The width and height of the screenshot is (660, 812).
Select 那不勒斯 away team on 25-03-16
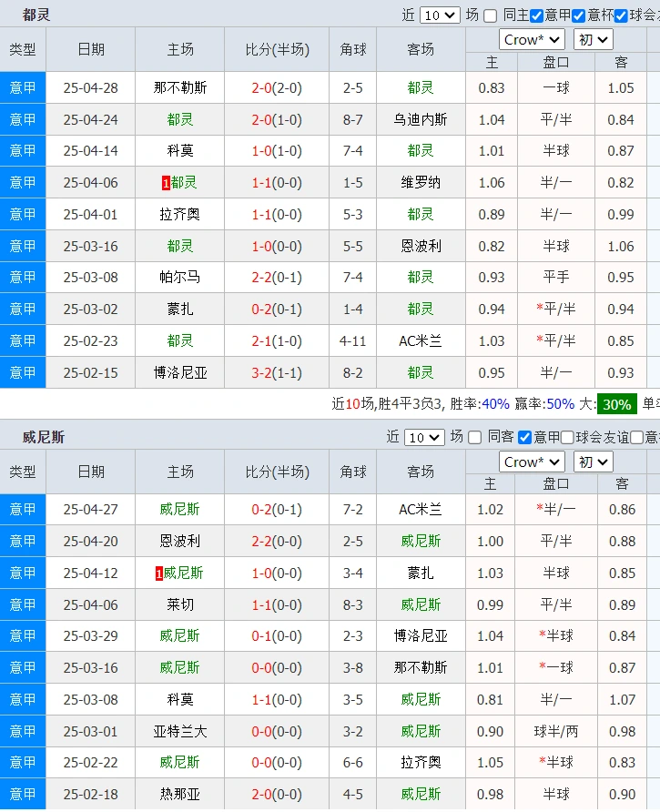pyautogui.click(x=421, y=668)
